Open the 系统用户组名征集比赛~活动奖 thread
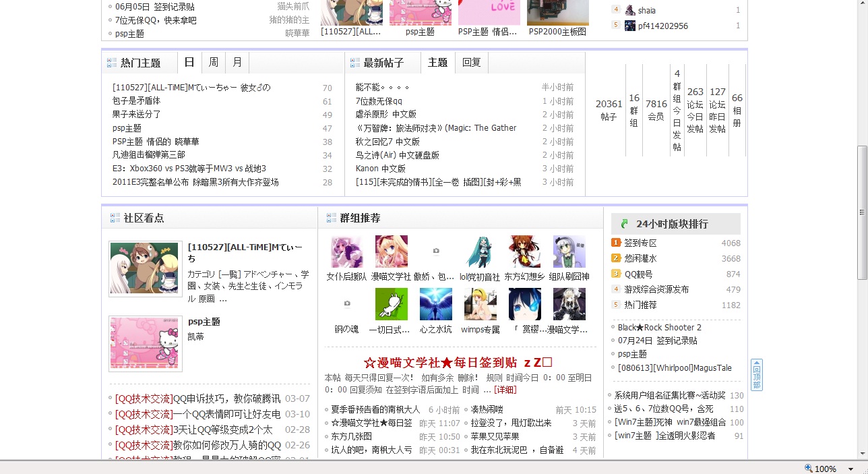 coord(670,396)
